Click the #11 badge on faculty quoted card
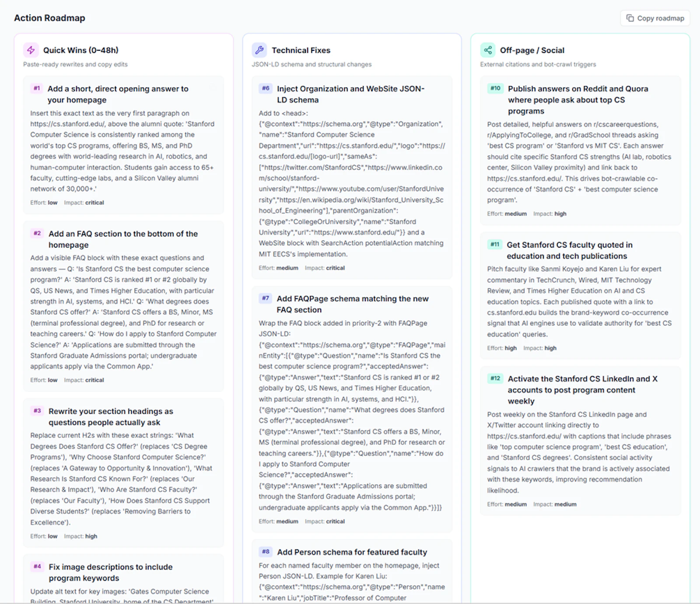This screenshot has height=604, width=700. tap(495, 244)
